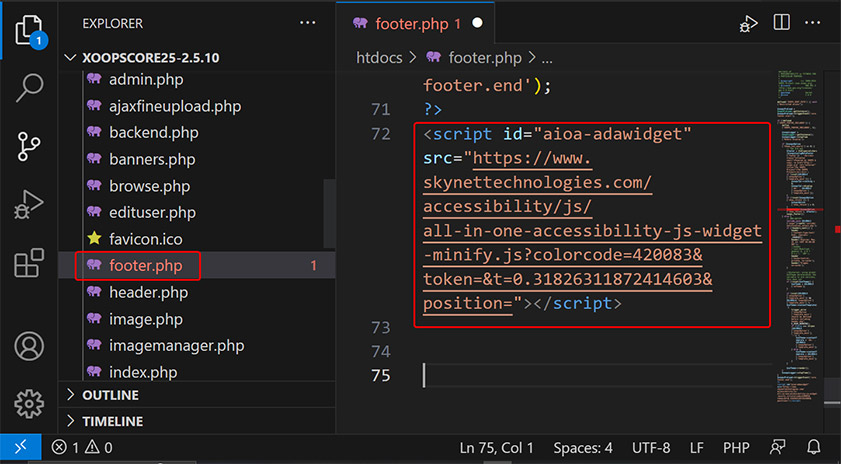Click the Run or Debug editor button
Screen dimensions: 841x464
(748, 24)
